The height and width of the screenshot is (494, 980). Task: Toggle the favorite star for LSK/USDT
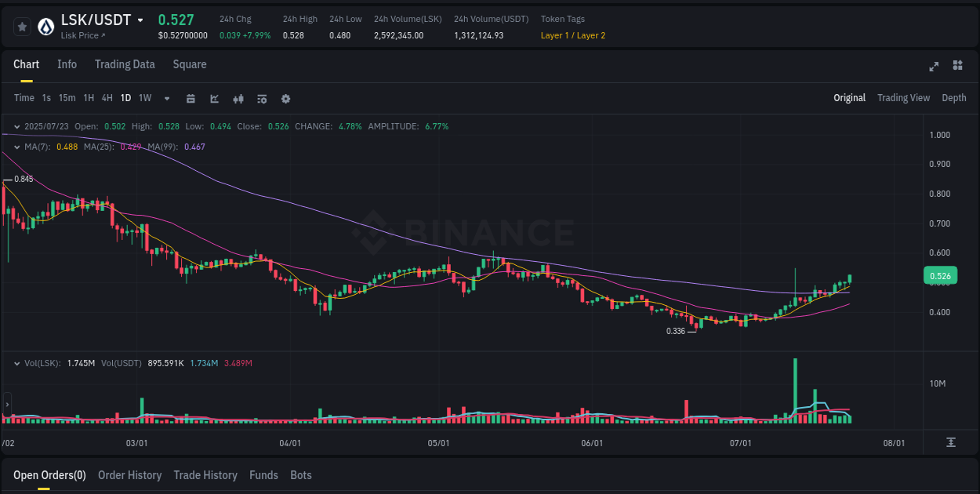[x=21, y=26]
